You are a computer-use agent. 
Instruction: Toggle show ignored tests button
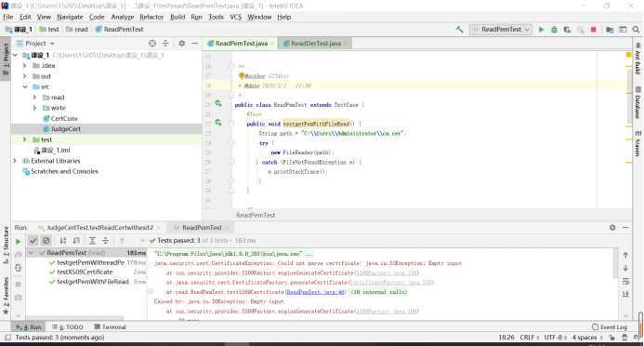tap(46, 241)
